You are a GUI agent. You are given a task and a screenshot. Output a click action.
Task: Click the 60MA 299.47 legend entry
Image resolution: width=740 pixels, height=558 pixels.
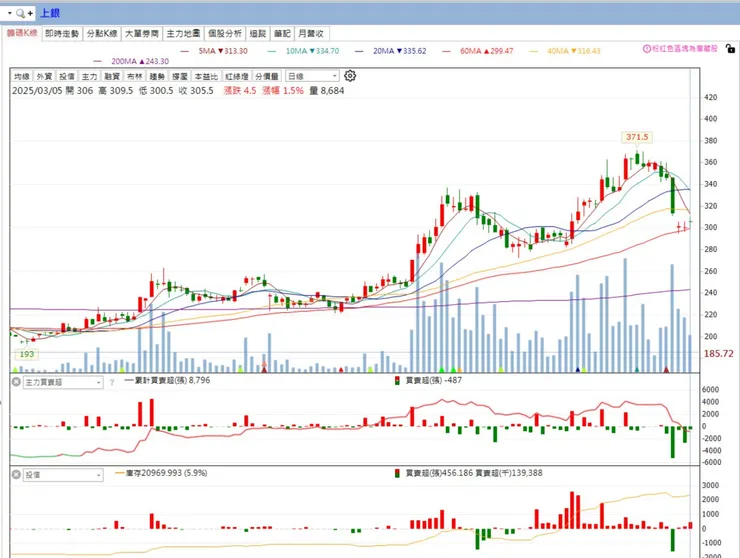(x=478, y=51)
